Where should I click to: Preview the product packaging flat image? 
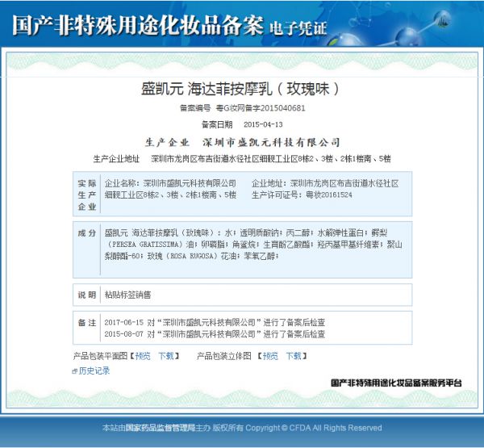(143, 356)
